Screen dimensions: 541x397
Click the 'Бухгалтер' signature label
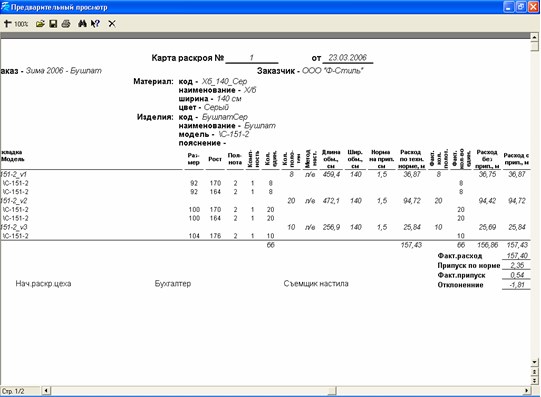173,284
